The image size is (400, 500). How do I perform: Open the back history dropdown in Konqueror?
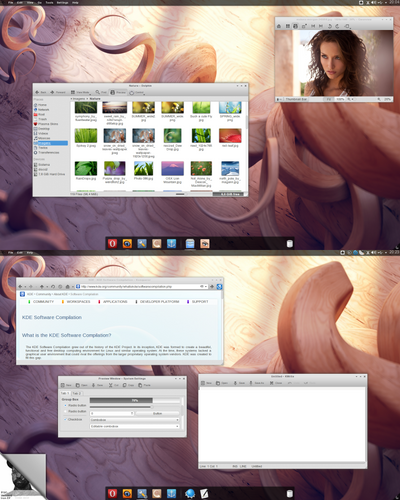tap(25, 287)
